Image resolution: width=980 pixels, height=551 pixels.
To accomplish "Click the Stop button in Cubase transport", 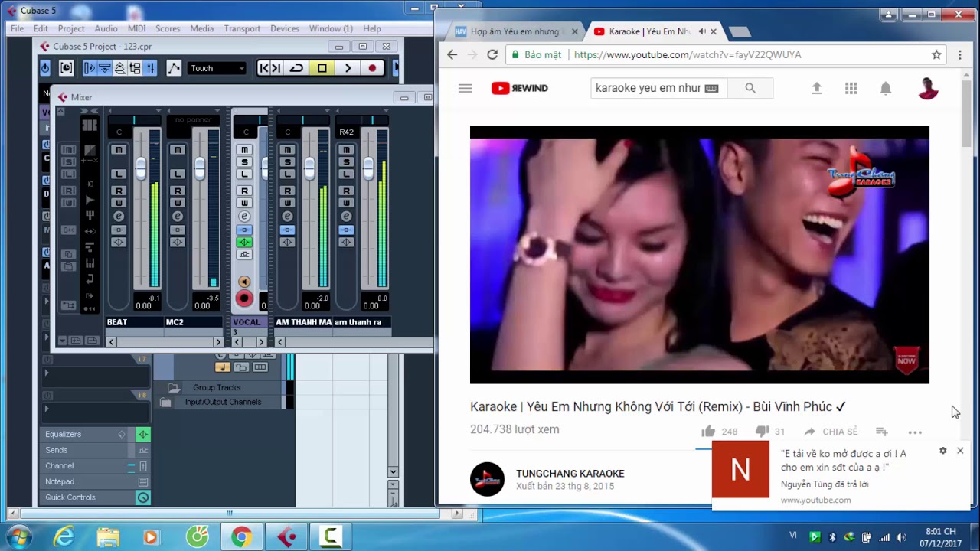I will pos(322,68).
